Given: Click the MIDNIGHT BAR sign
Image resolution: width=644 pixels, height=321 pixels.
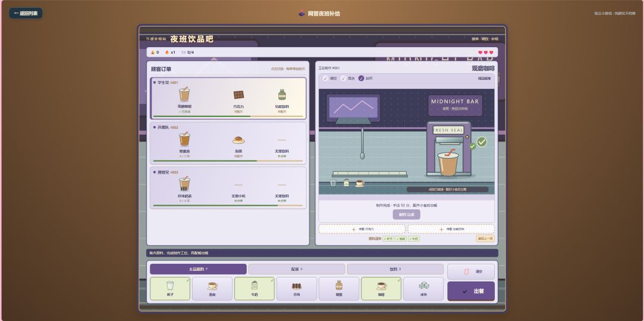Looking at the screenshot, I should click(455, 106).
